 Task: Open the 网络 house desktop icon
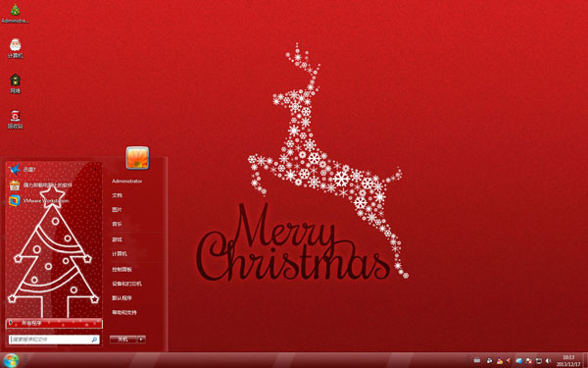tap(15, 83)
